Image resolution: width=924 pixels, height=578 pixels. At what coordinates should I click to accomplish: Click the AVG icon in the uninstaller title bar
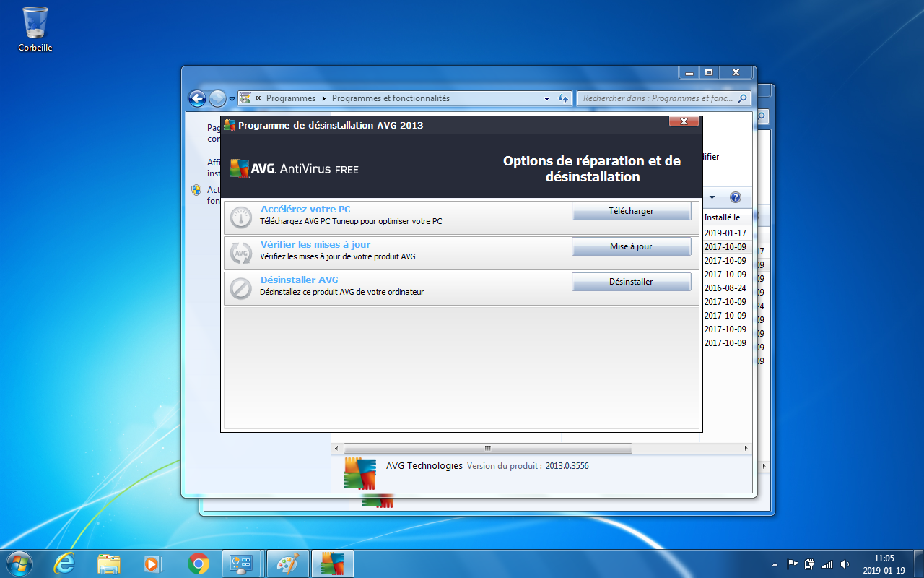pyautogui.click(x=230, y=125)
